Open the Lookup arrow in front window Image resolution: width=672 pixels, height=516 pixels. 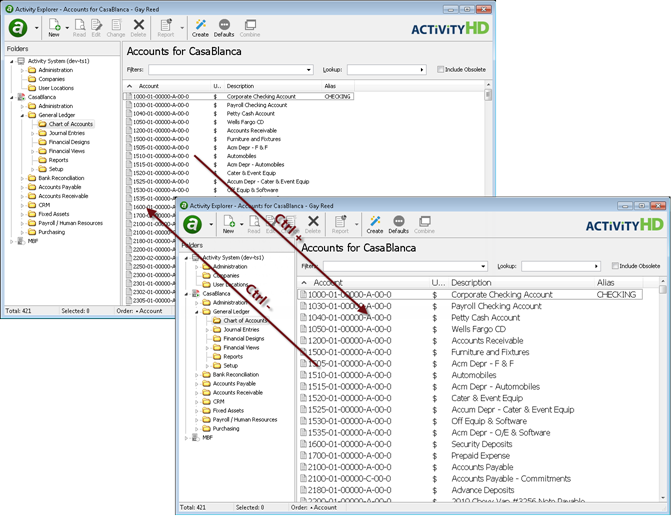tap(597, 266)
